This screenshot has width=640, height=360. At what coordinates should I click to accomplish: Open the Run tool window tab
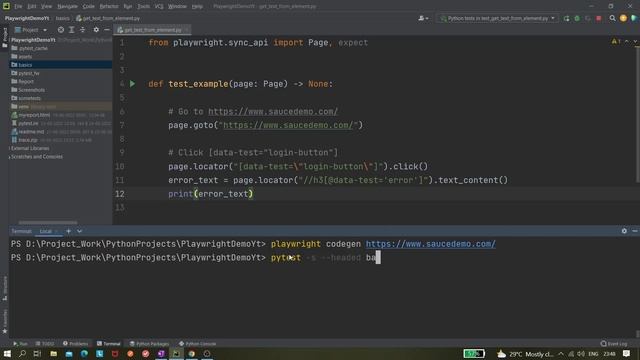20,344
